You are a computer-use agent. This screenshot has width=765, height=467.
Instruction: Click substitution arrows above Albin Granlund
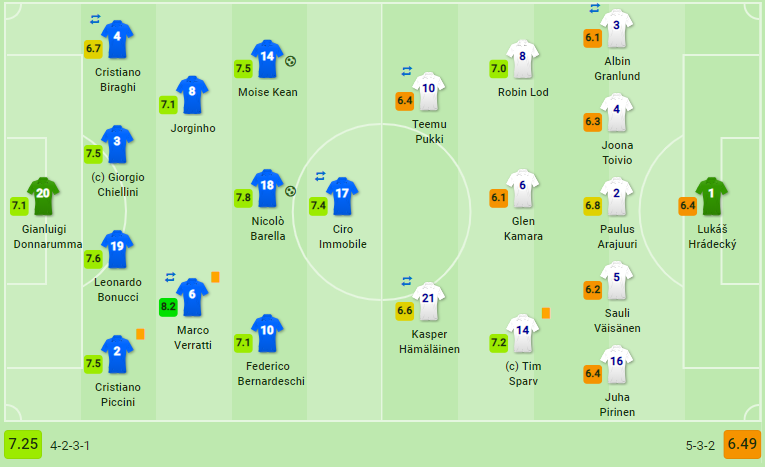[595, 8]
